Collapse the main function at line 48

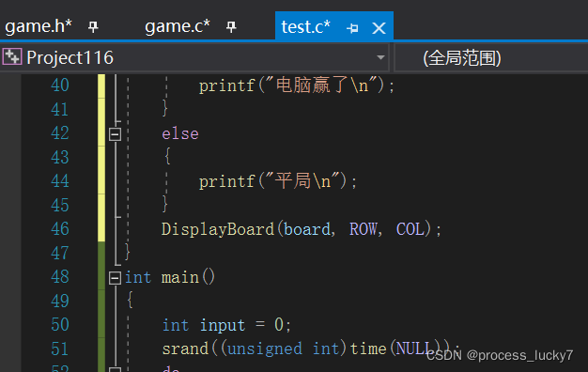coord(115,278)
